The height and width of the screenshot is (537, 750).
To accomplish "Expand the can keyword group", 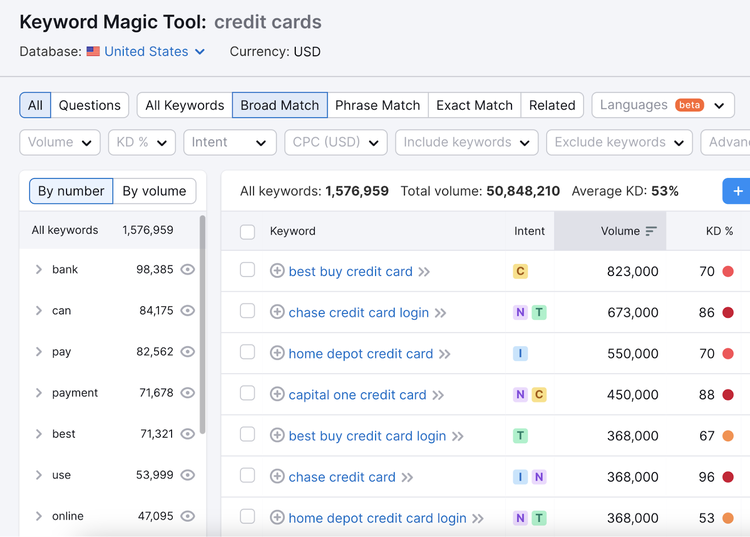I will pyautogui.click(x=39, y=311).
